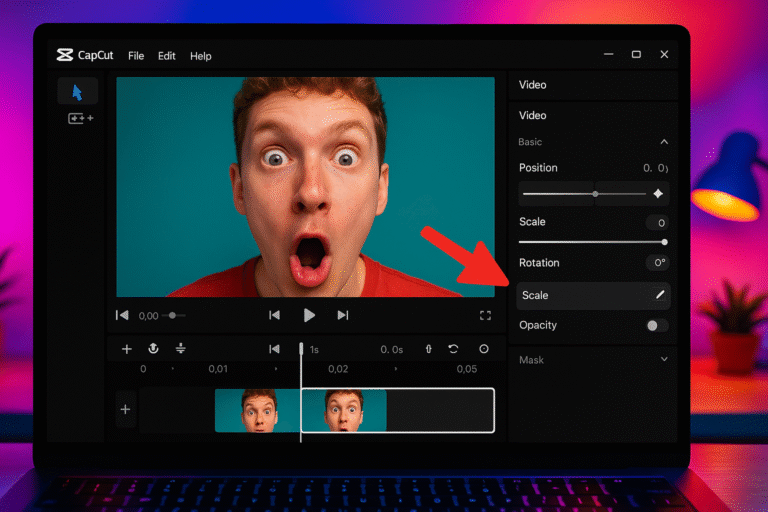
Task: Maximize the CapCut window
Action: [636, 54]
